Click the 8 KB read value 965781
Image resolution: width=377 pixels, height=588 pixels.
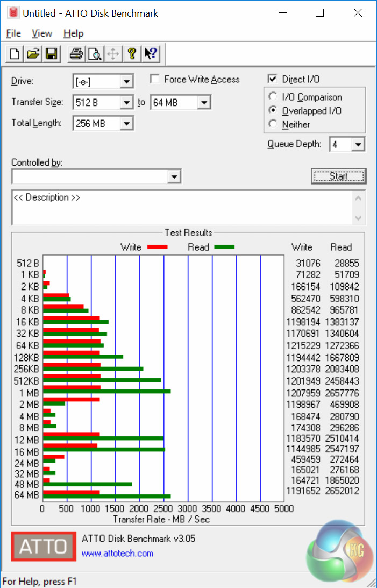click(344, 310)
